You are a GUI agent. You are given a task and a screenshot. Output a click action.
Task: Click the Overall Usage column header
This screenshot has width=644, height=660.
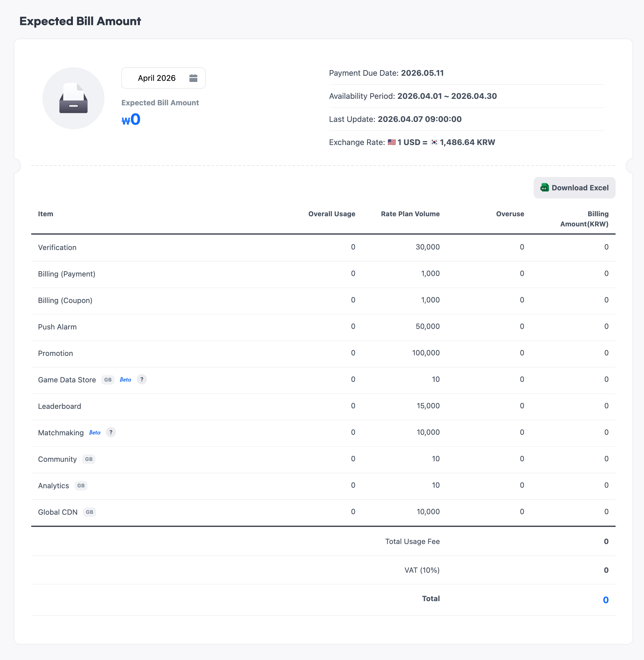(x=332, y=214)
